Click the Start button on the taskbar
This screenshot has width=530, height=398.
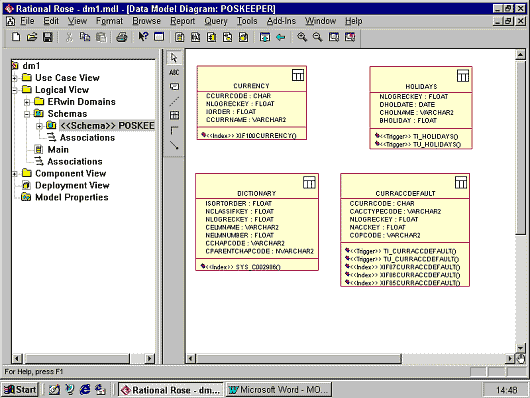click(x=20, y=390)
